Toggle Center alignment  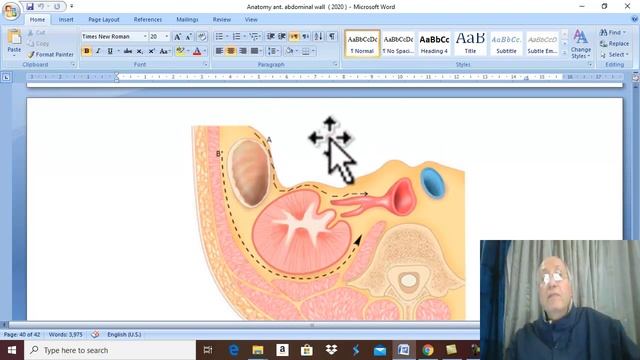[231, 51]
